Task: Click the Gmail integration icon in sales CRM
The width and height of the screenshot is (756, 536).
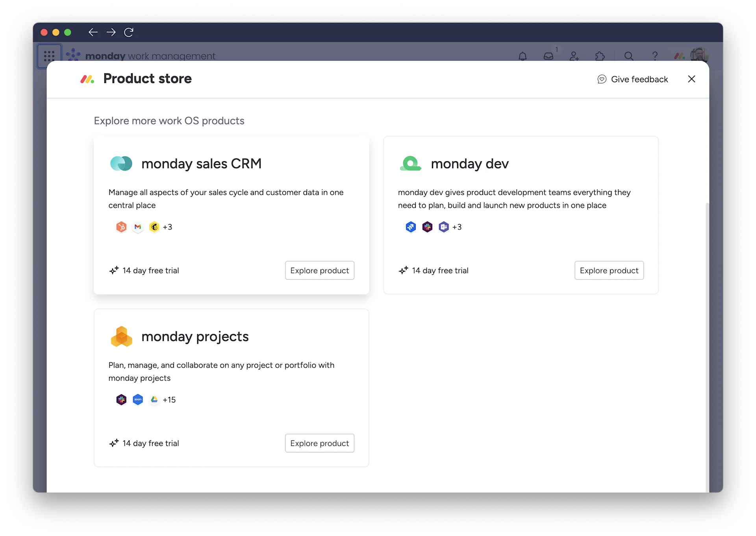Action: (138, 227)
